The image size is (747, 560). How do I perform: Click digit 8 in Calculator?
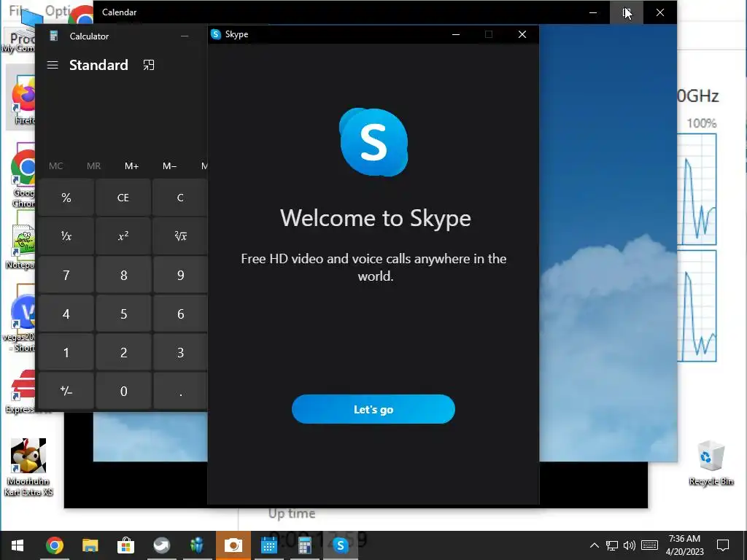[123, 275]
